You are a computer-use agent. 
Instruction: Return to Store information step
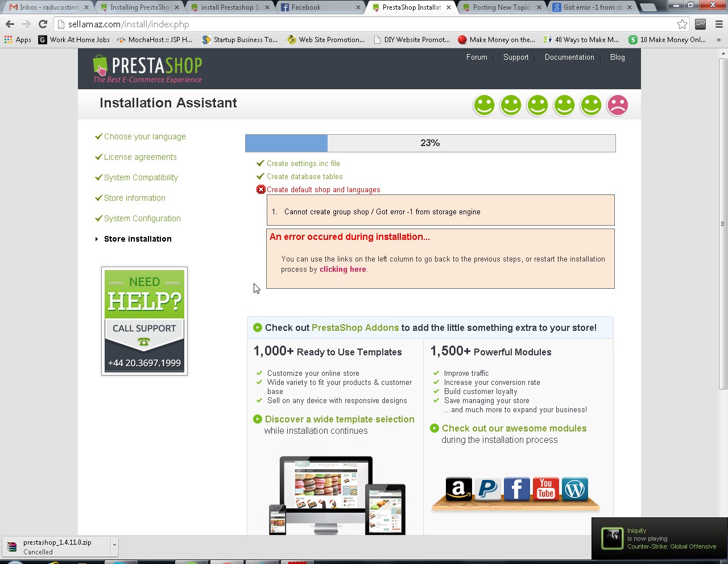(135, 198)
